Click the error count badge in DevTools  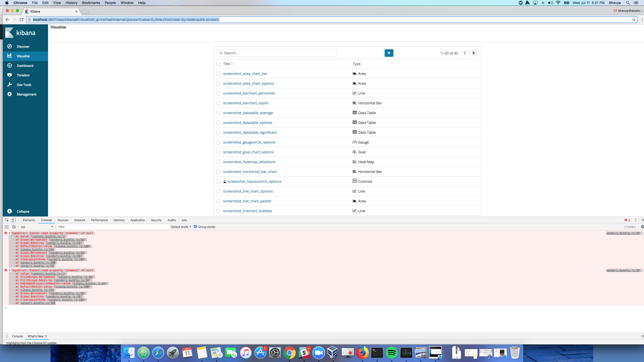[x=627, y=220]
